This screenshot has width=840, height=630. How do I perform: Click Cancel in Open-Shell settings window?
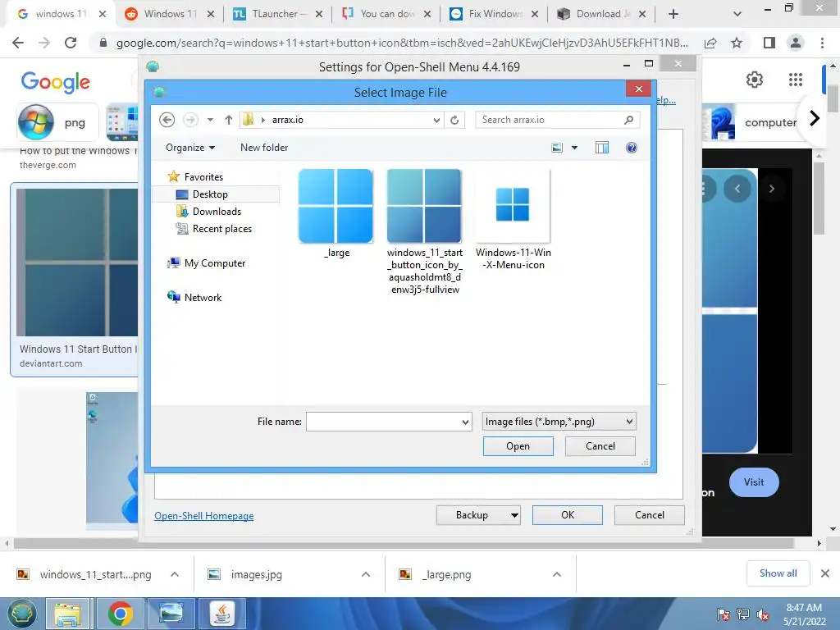point(650,515)
